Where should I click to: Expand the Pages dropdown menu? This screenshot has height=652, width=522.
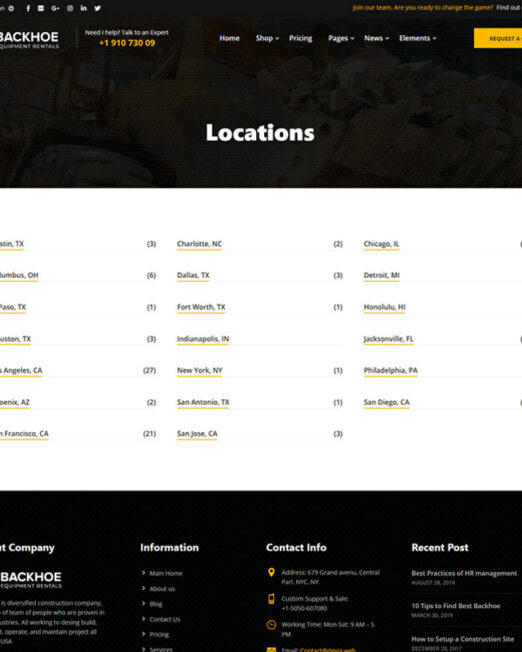click(341, 38)
